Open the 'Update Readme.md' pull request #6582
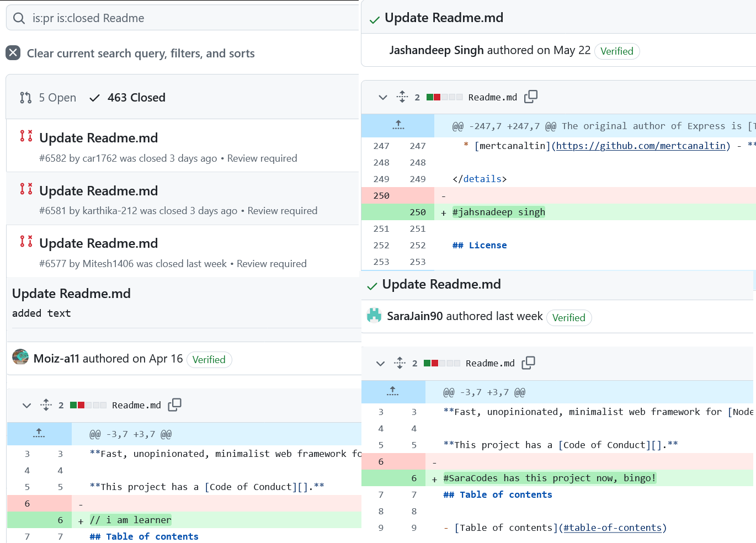The image size is (756, 543). tap(99, 138)
